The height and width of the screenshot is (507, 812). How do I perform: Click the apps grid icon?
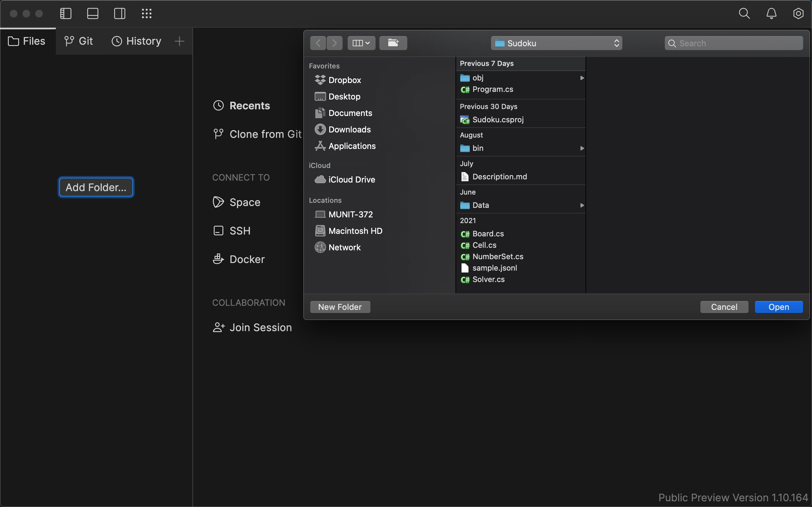pyautogui.click(x=147, y=13)
